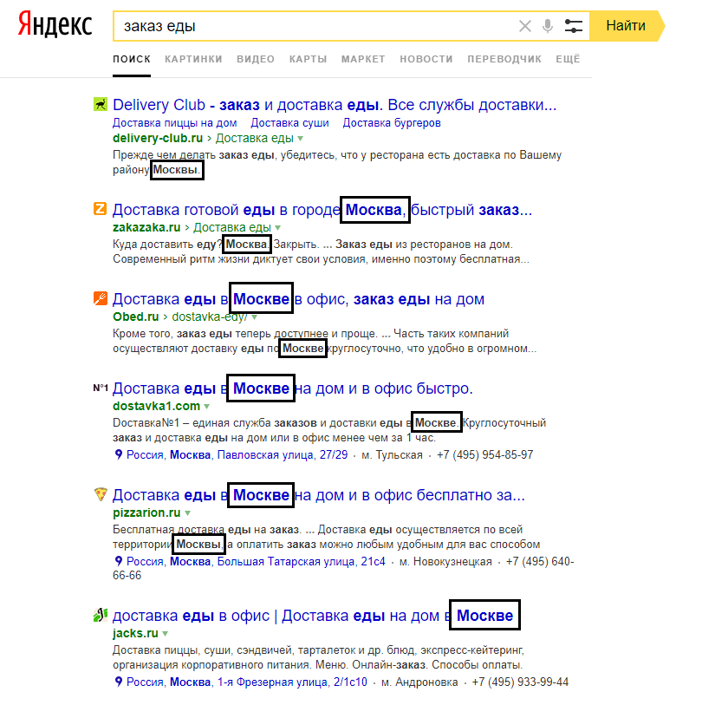Start voice search with microphone icon

click(x=548, y=26)
